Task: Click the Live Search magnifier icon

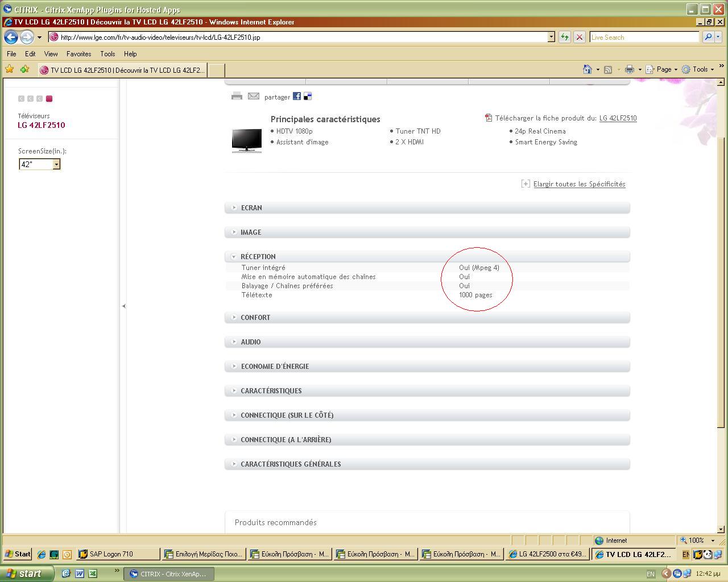Action: [708, 37]
